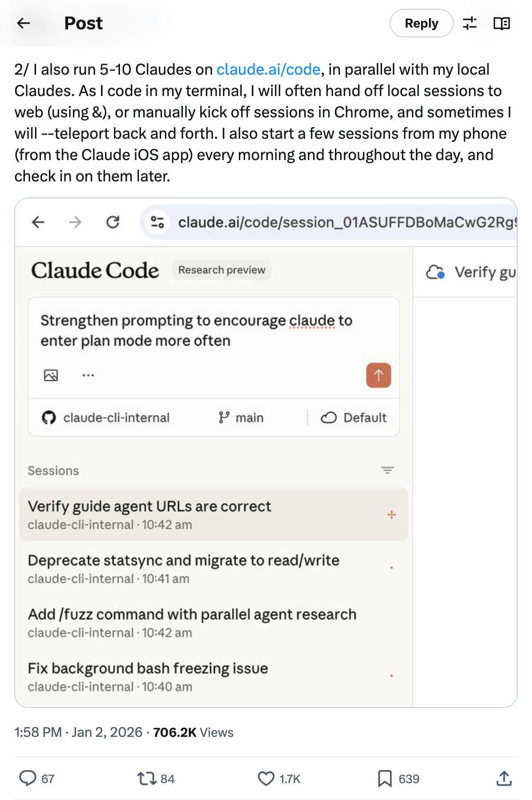This screenshot has height=800, width=532.
Task: Like the post with the heart icon
Action: [x=266, y=778]
